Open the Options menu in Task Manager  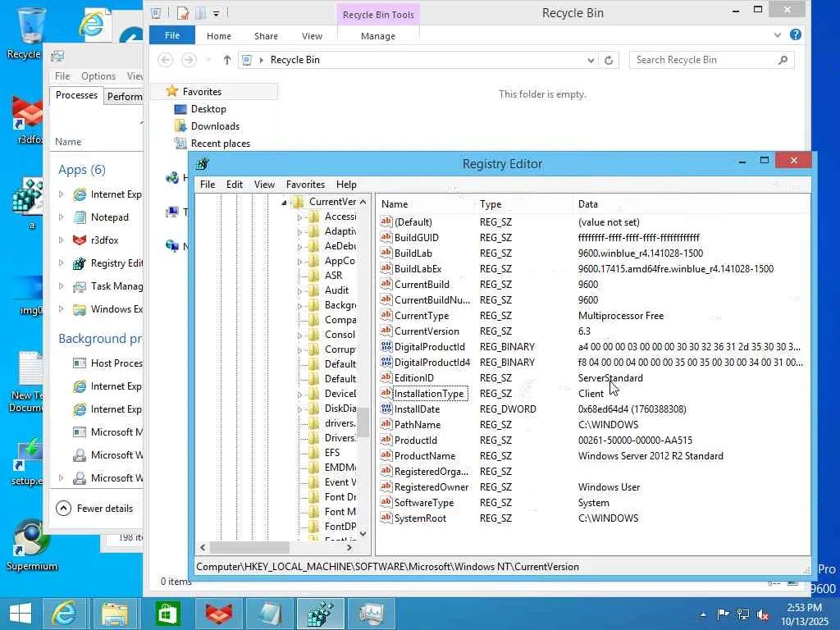point(98,76)
